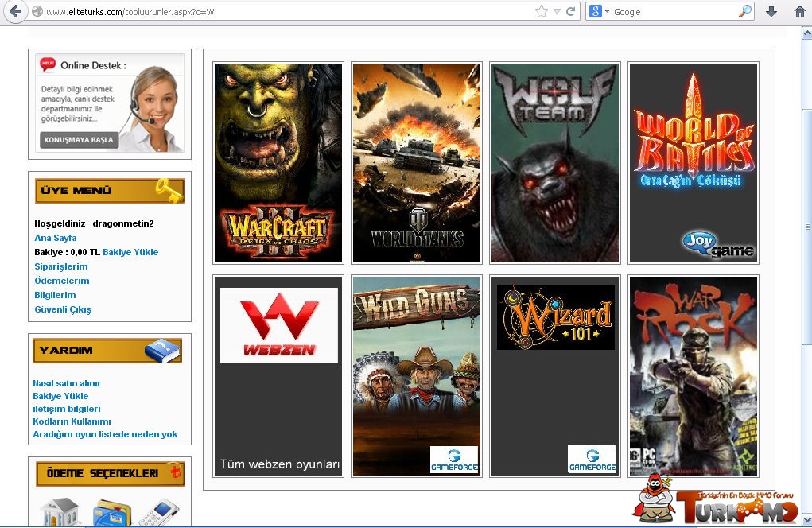This screenshot has height=528, width=812.
Task: Click the vertical scrollbar thumb
Action: (x=806, y=227)
